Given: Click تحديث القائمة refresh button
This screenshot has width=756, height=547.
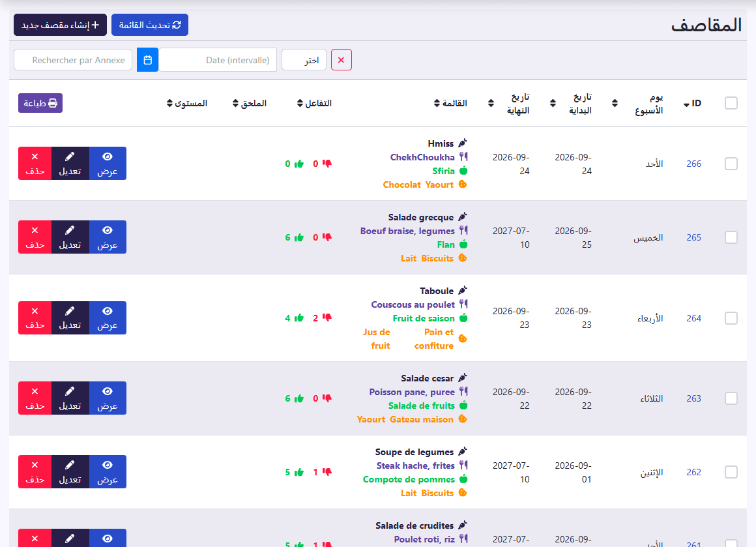Looking at the screenshot, I should point(150,25).
